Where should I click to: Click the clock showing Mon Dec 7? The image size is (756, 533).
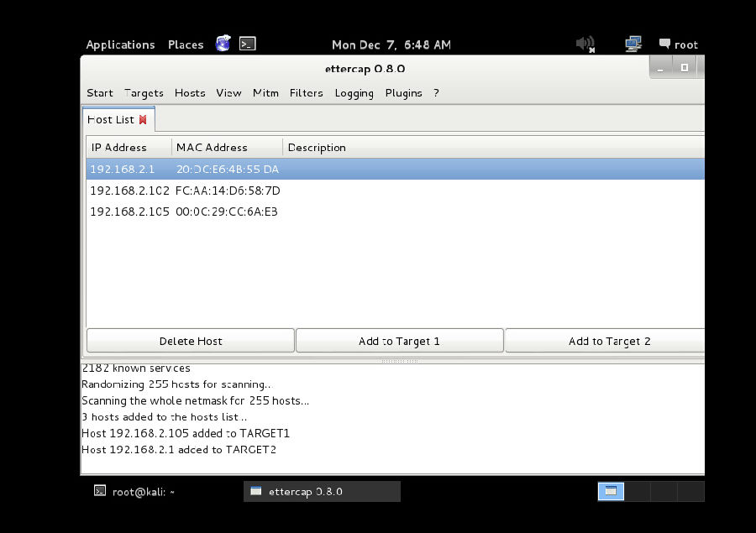(x=391, y=44)
